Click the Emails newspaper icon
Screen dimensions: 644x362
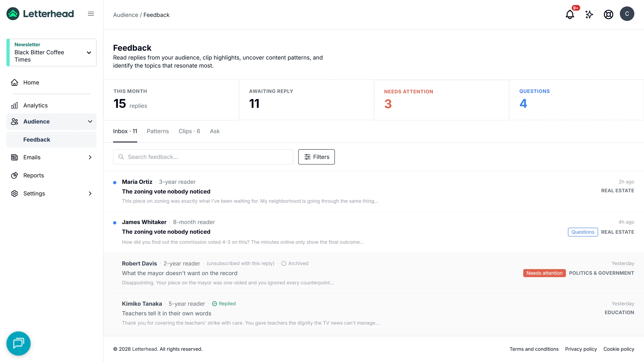[14, 157]
